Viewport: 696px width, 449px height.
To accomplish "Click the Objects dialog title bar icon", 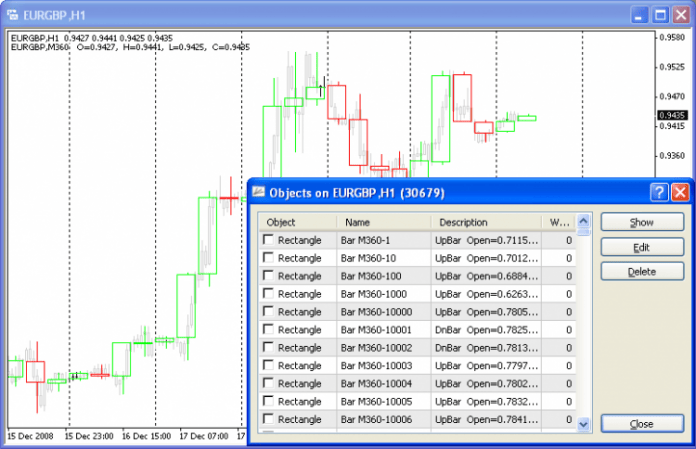I will coord(258,192).
